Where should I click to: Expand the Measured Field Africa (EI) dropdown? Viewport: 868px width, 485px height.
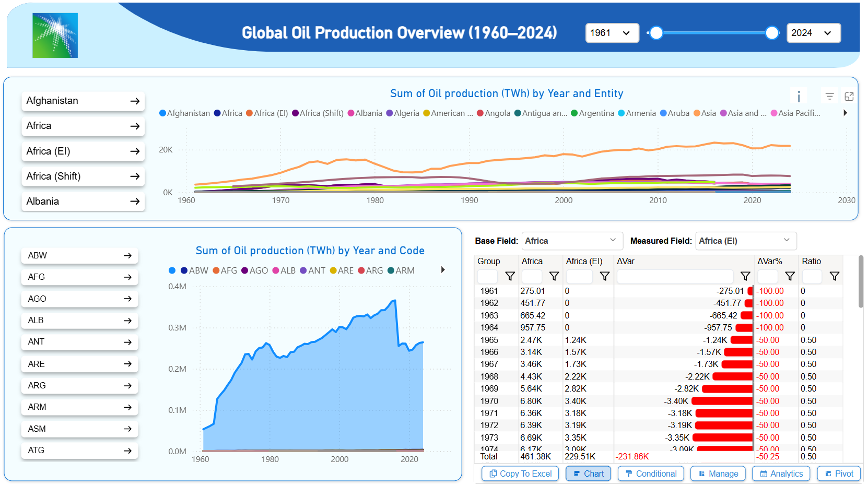click(746, 241)
